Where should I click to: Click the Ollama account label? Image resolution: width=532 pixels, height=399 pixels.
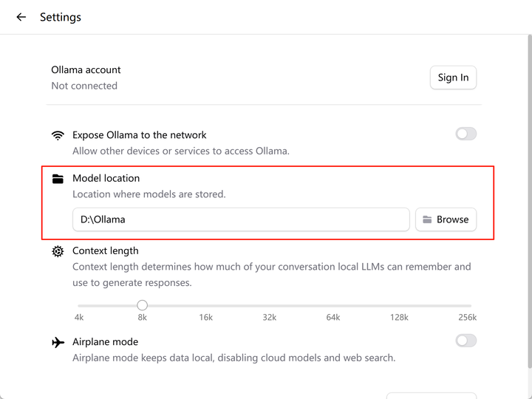86,70
